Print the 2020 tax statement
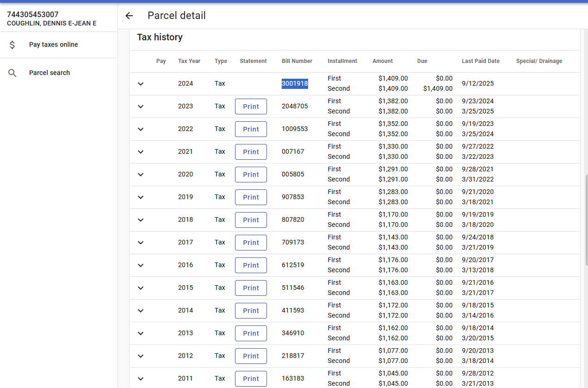Viewport: 588px width, 388px height. click(251, 175)
